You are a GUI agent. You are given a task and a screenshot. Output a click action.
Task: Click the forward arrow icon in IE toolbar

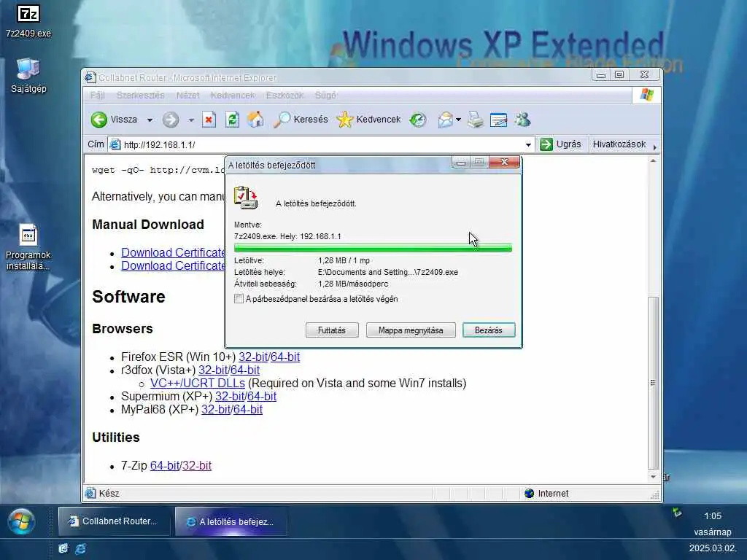[171, 120]
